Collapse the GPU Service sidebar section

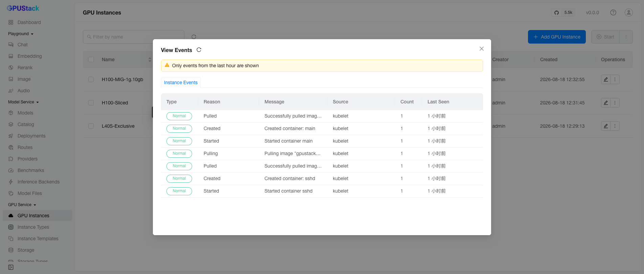pos(22,205)
